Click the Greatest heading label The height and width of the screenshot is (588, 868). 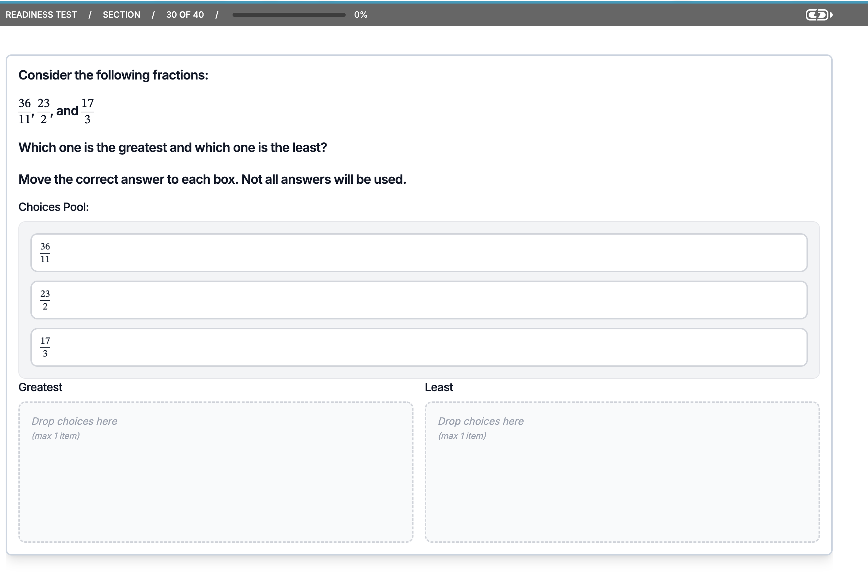40,387
